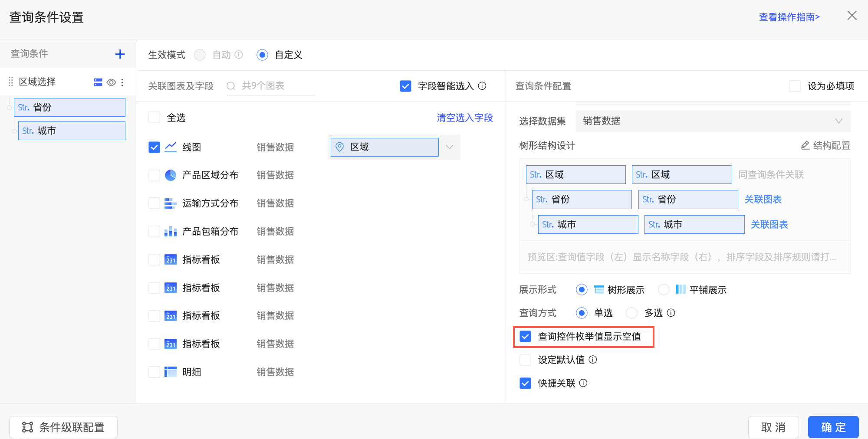This screenshot has height=439, width=868.
Task: Open three-dot more menu for 区域选择
Action: [x=122, y=82]
